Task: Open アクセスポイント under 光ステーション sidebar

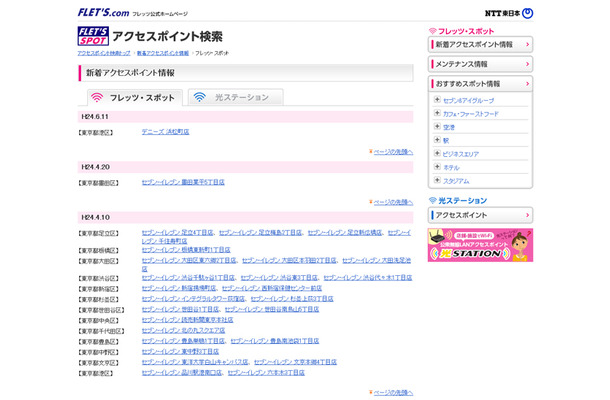Action: coord(480,215)
